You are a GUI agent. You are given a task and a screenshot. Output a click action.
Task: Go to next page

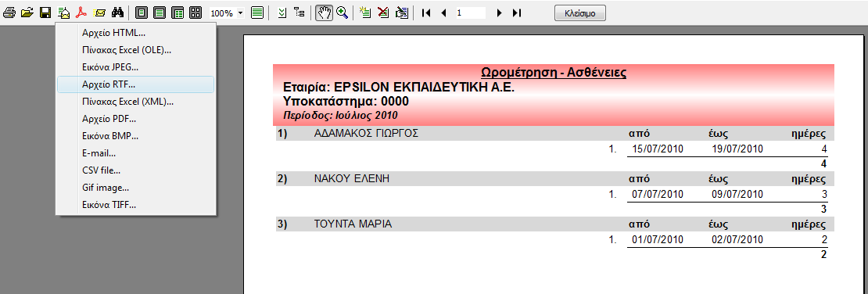[x=500, y=13]
